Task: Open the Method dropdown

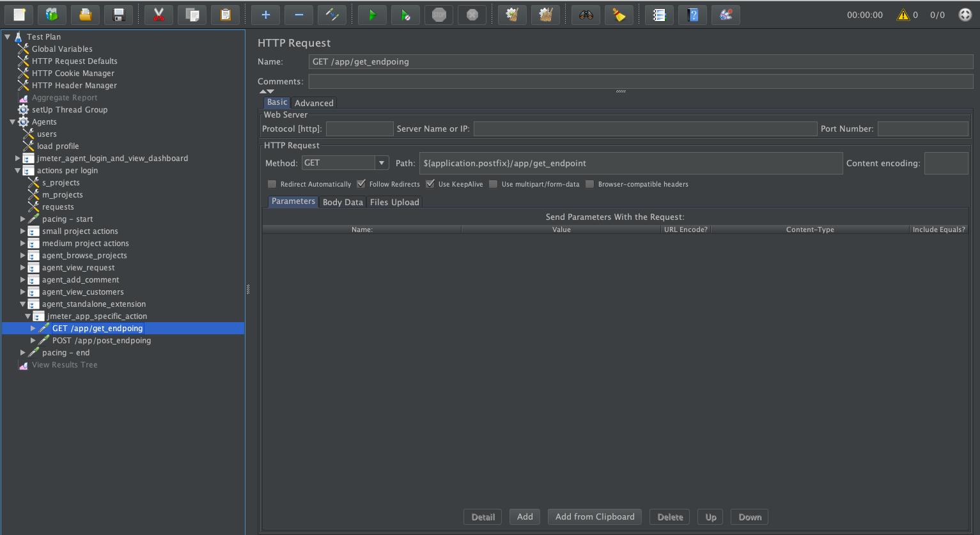Action: point(382,162)
